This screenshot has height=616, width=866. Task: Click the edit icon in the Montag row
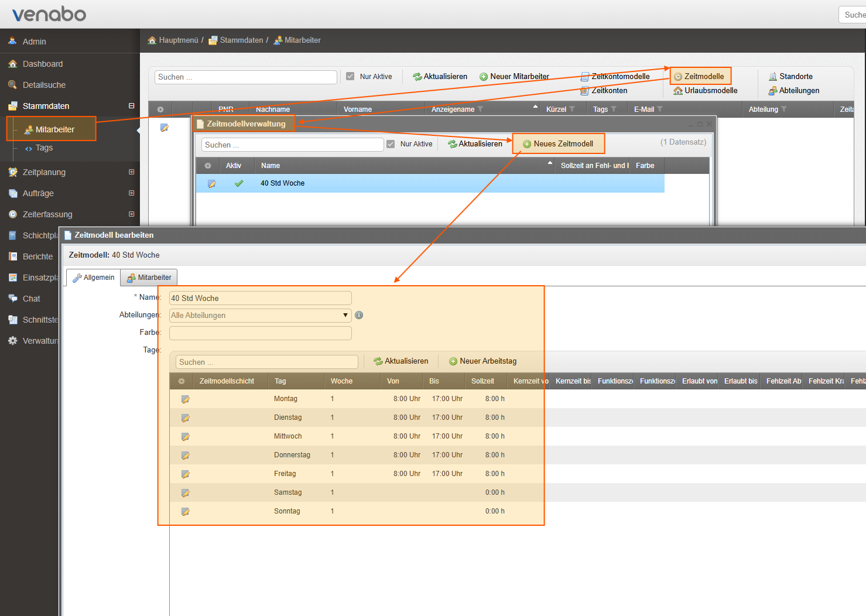(186, 399)
